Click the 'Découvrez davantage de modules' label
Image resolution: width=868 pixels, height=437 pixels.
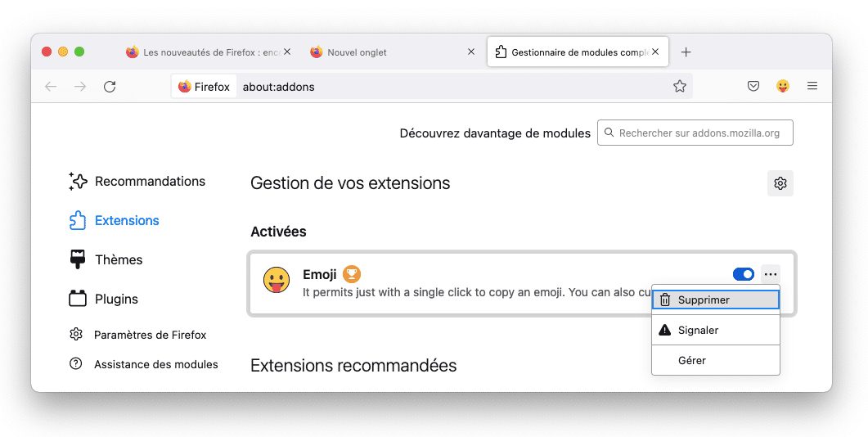[495, 133]
